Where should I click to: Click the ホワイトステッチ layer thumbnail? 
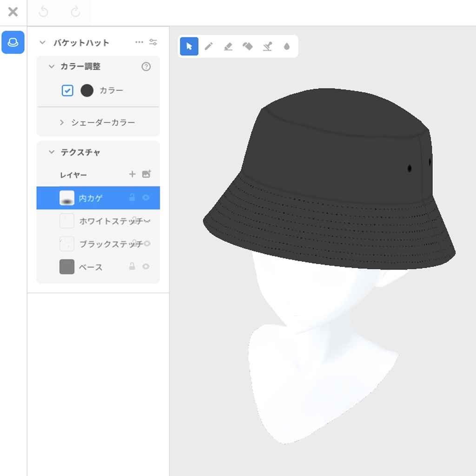67,221
